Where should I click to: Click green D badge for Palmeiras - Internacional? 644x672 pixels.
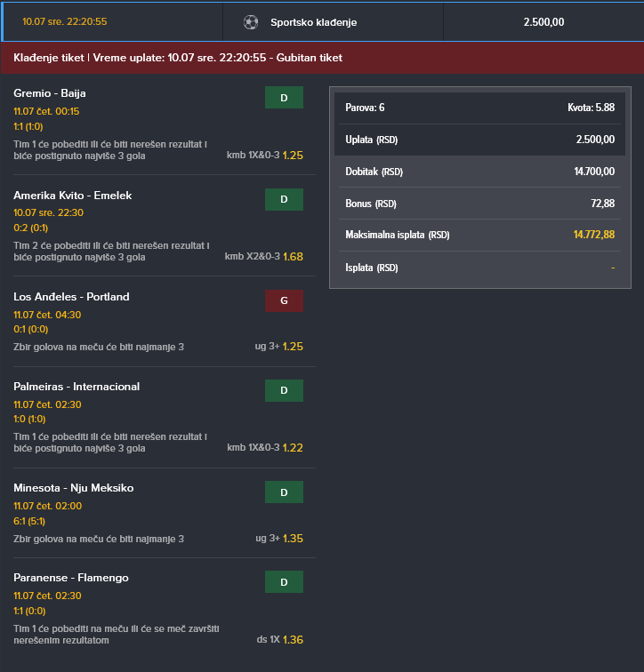pos(284,390)
